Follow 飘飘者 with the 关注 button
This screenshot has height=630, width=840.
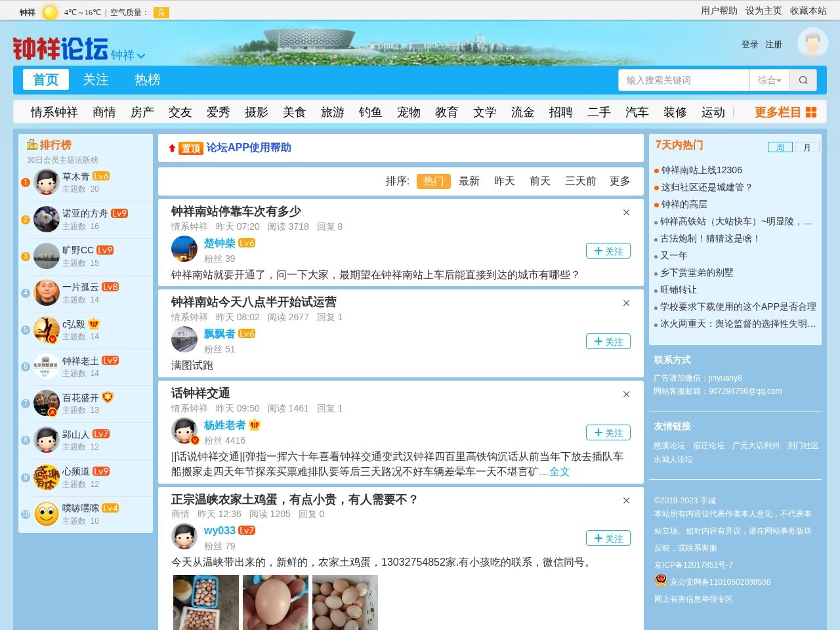(608, 341)
